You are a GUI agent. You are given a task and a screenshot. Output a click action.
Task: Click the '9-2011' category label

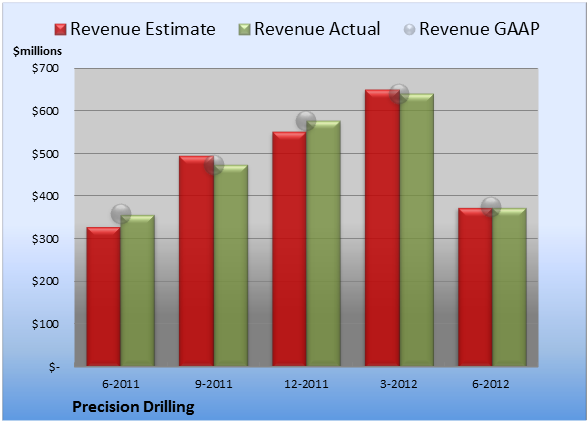(x=214, y=384)
